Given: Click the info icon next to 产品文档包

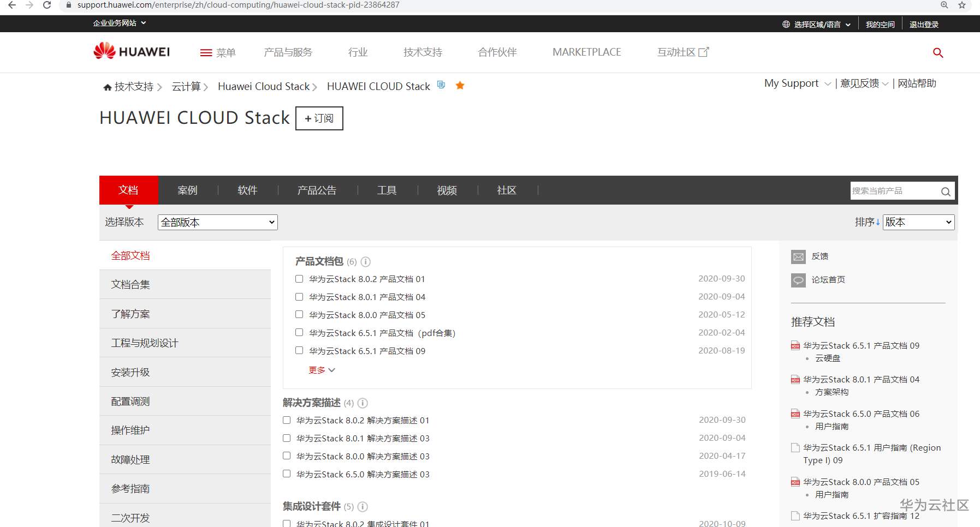Looking at the screenshot, I should [366, 262].
